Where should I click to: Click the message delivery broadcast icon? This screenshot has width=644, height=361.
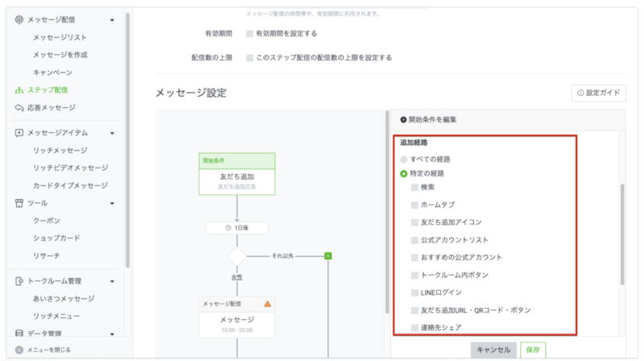point(19,19)
